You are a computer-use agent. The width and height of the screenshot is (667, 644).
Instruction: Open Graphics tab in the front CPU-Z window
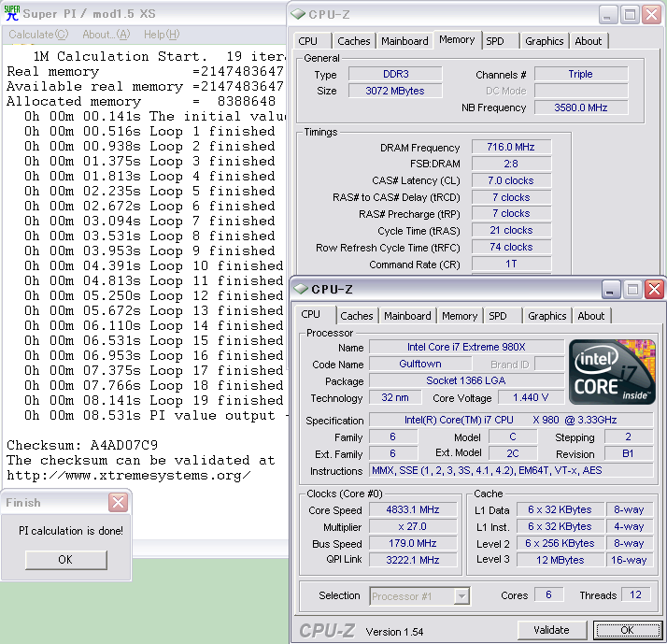(547, 316)
